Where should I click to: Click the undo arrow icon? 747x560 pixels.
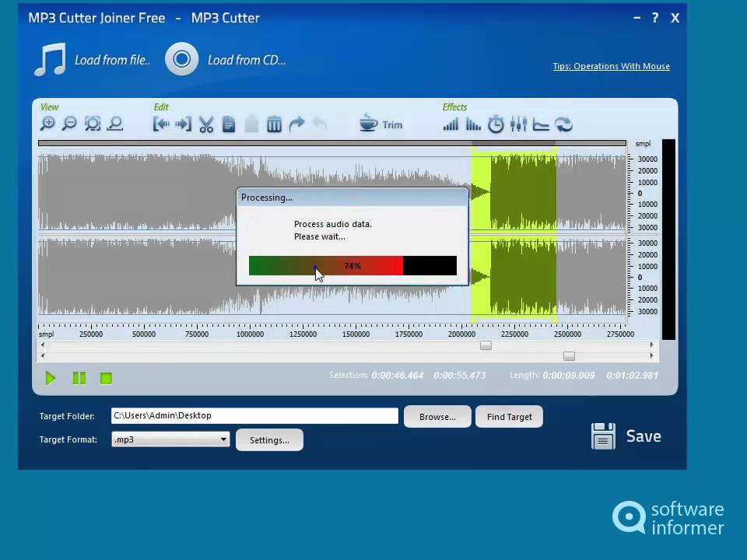tap(319, 124)
